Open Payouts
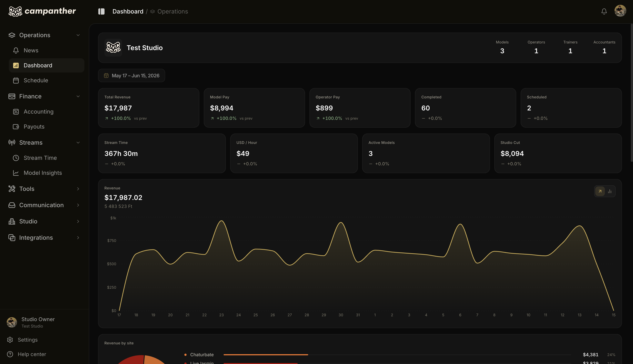The image size is (633, 364). [46, 127]
